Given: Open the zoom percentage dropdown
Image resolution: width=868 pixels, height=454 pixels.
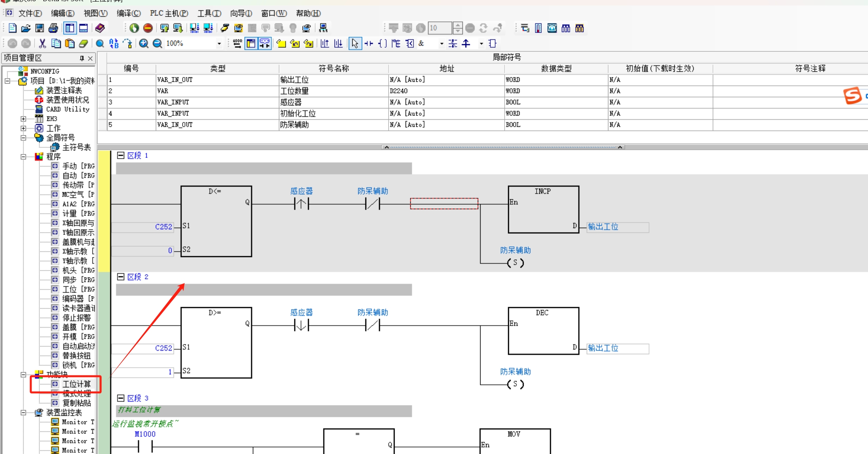Looking at the screenshot, I should (219, 43).
